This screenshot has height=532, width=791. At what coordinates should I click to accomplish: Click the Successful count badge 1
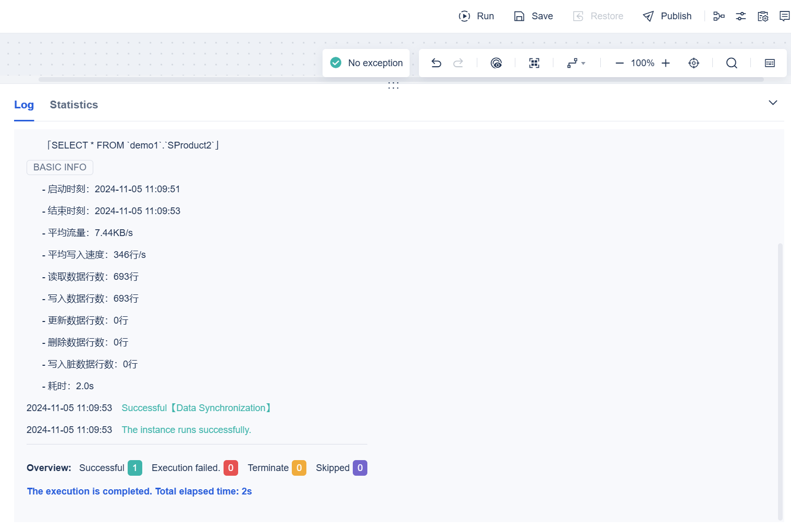pos(135,468)
